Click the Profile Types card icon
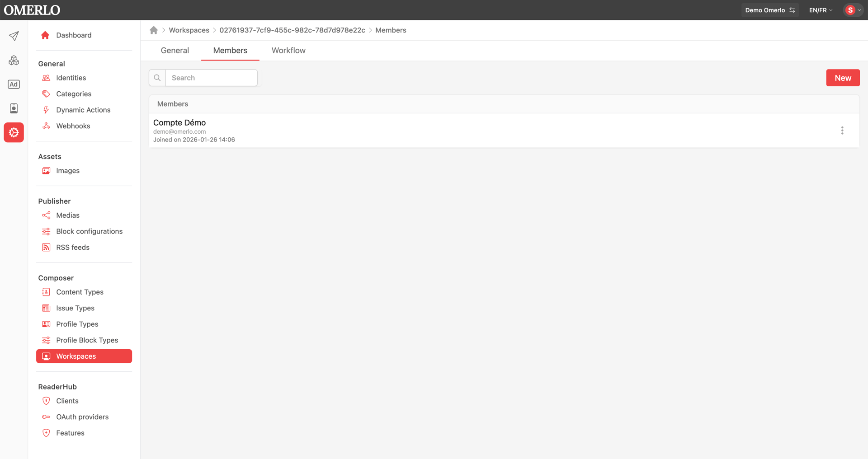868x459 pixels. [x=46, y=324]
